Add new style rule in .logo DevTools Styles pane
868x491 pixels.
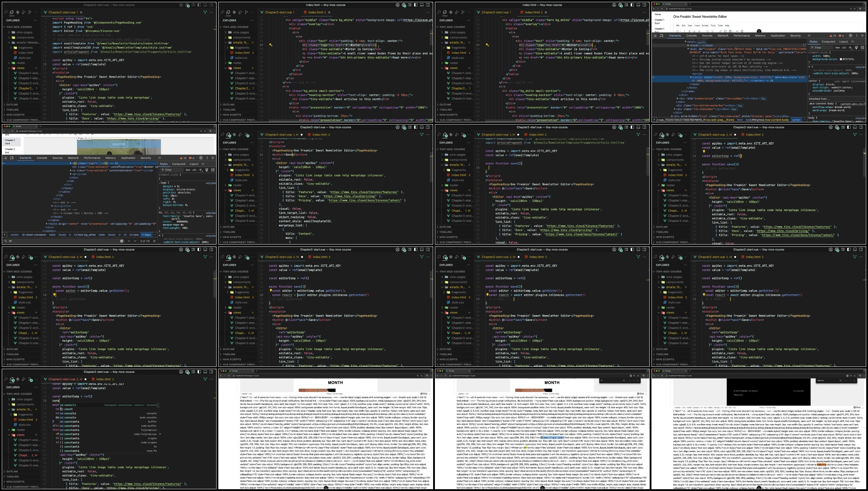(x=200, y=170)
